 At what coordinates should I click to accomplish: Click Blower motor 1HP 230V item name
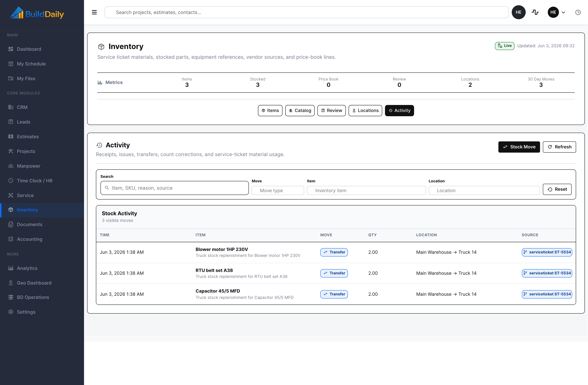point(222,249)
